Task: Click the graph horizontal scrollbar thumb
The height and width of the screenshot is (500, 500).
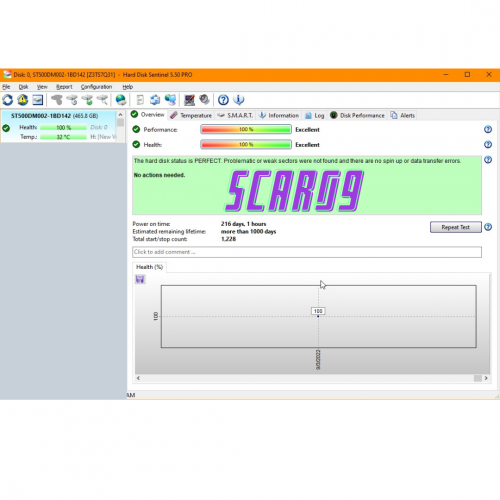Action: click(x=478, y=378)
